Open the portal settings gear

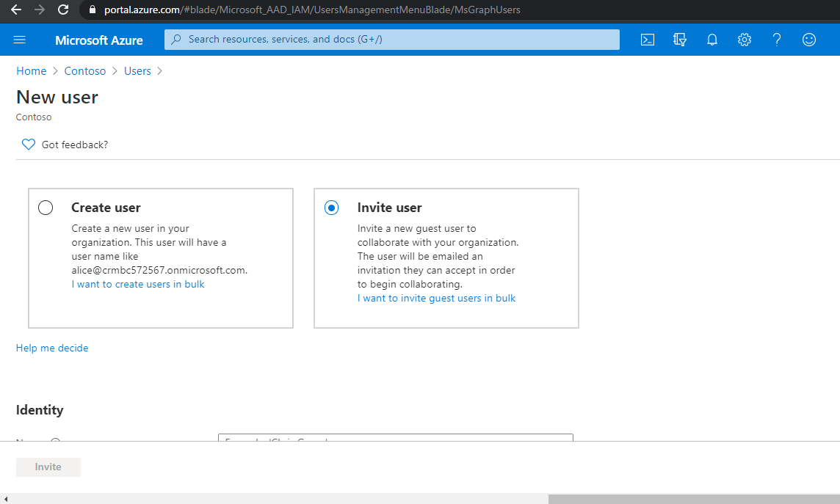744,40
